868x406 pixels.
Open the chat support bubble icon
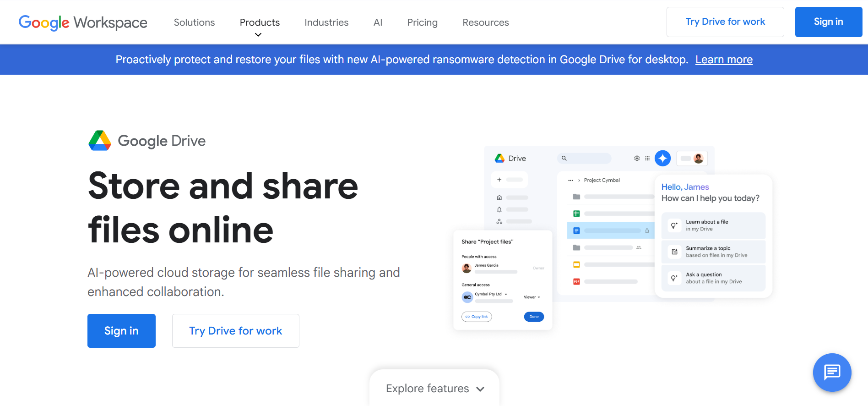click(832, 372)
